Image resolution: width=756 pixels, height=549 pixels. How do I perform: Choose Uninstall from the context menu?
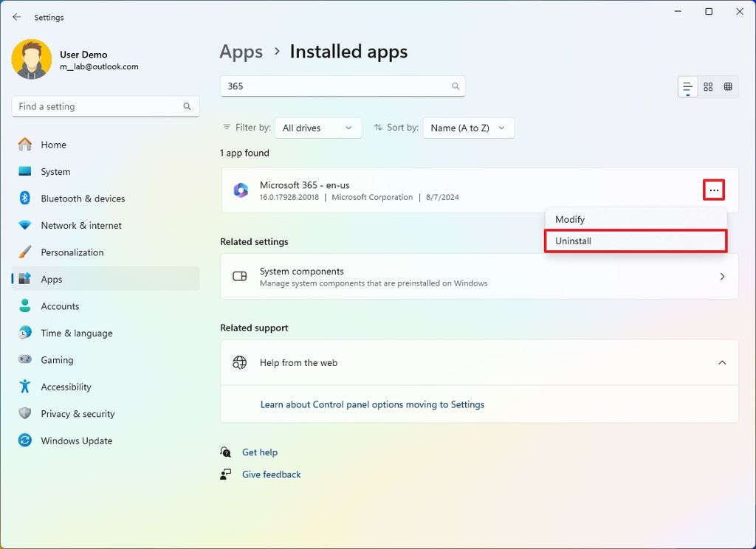pyautogui.click(x=574, y=241)
